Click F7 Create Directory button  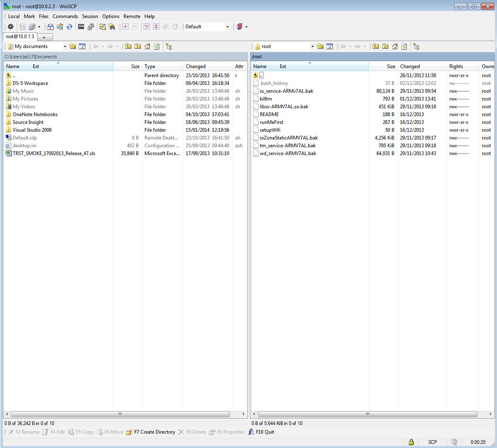point(151,432)
